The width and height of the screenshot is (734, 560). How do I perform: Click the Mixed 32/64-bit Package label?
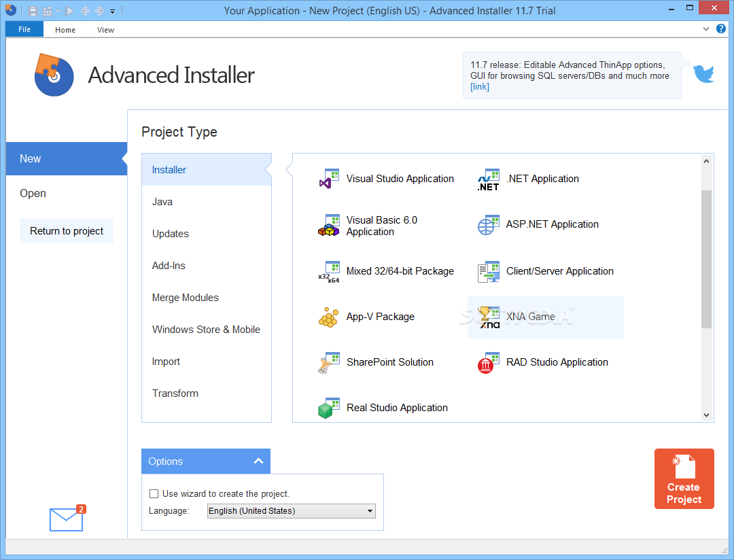(x=400, y=271)
